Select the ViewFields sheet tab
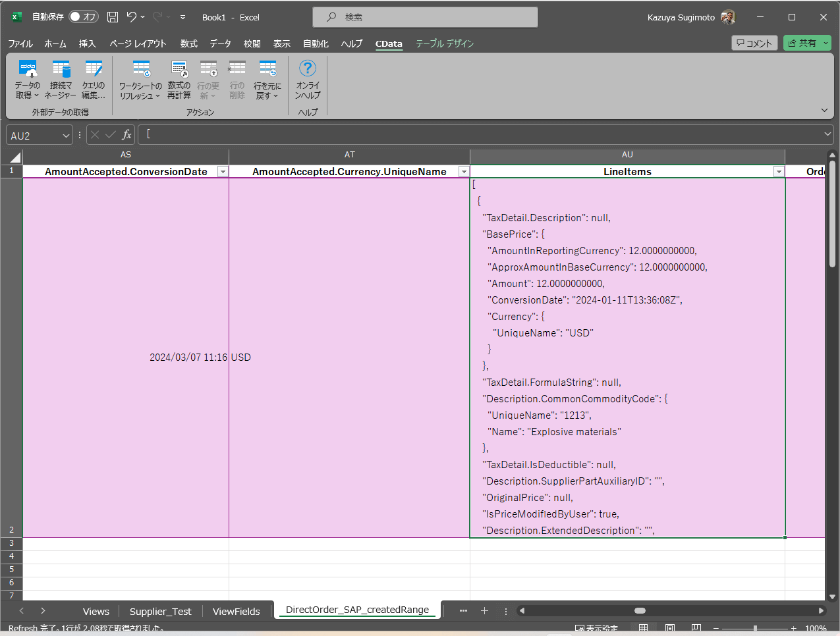Screen dimensions: 840x636 tap(237, 611)
